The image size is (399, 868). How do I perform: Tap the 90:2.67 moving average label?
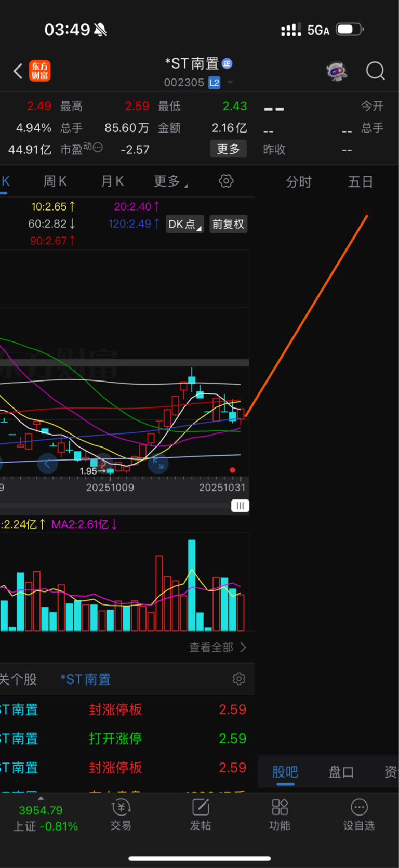click(x=52, y=241)
